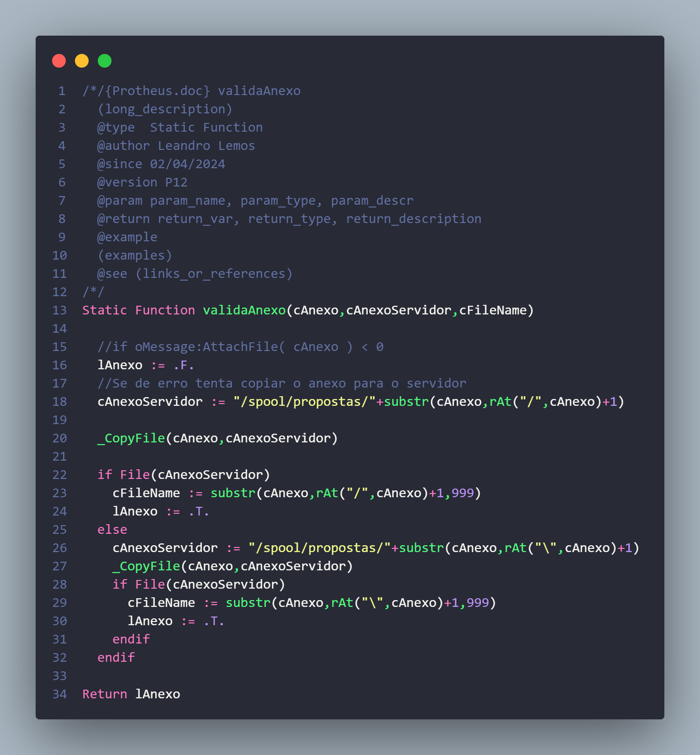Click line number 34 in the gutter
The image size is (700, 755).
click(59, 694)
